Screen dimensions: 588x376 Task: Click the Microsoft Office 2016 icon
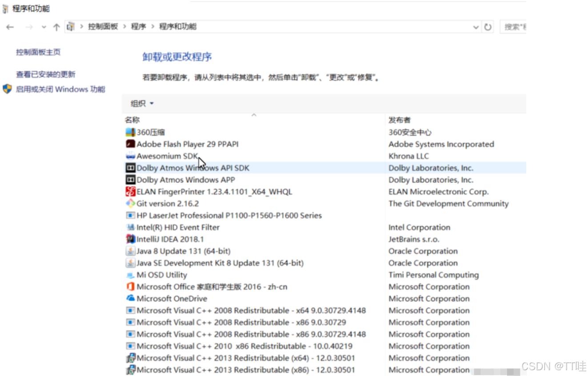130,287
